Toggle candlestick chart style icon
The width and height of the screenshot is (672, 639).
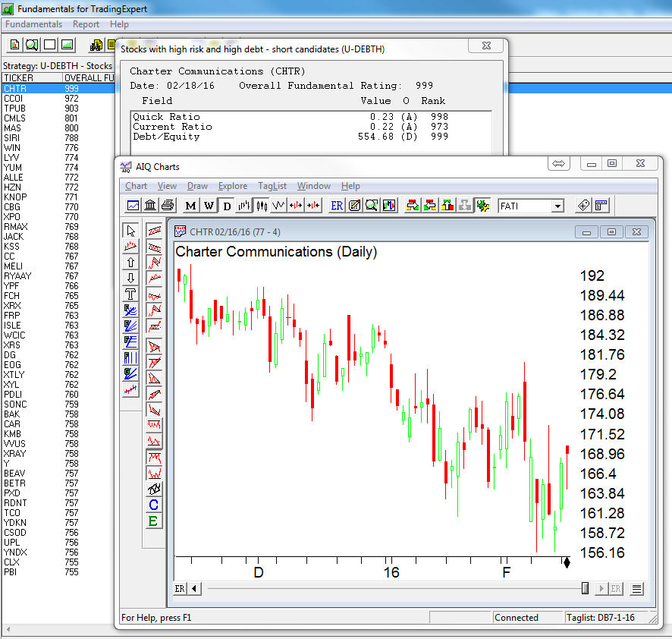[262, 206]
